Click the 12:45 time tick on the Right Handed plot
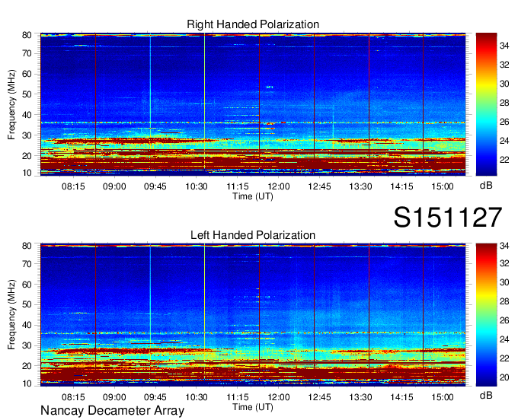Viewport: 518px width, 420px height. [x=319, y=186]
